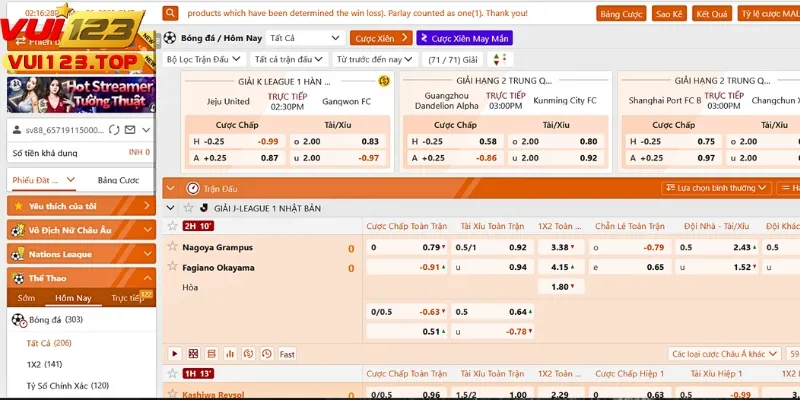Open Yêu thích của tôi section
The image size is (800, 400).
click(x=81, y=206)
